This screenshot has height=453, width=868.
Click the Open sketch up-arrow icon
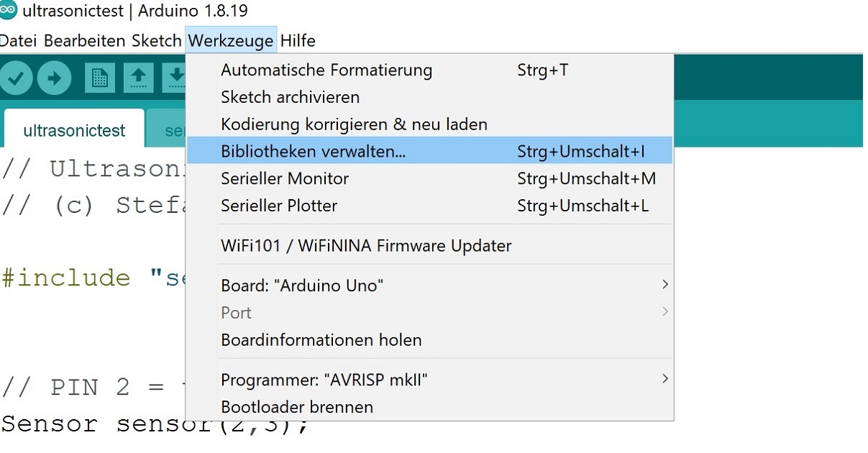click(139, 78)
